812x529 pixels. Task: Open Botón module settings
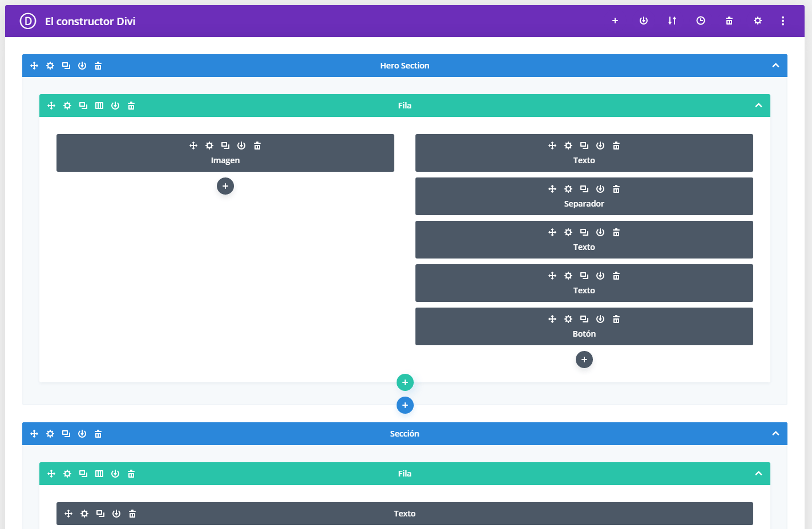pos(568,319)
